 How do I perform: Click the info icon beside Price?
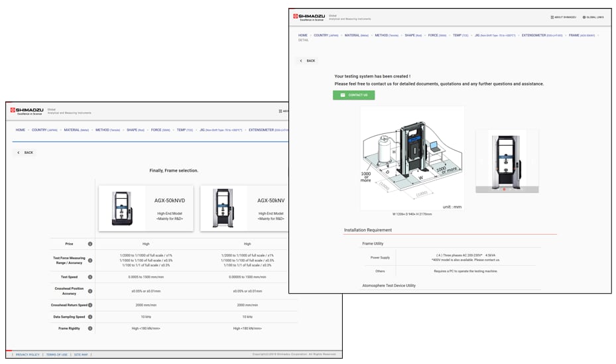click(90, 244)
